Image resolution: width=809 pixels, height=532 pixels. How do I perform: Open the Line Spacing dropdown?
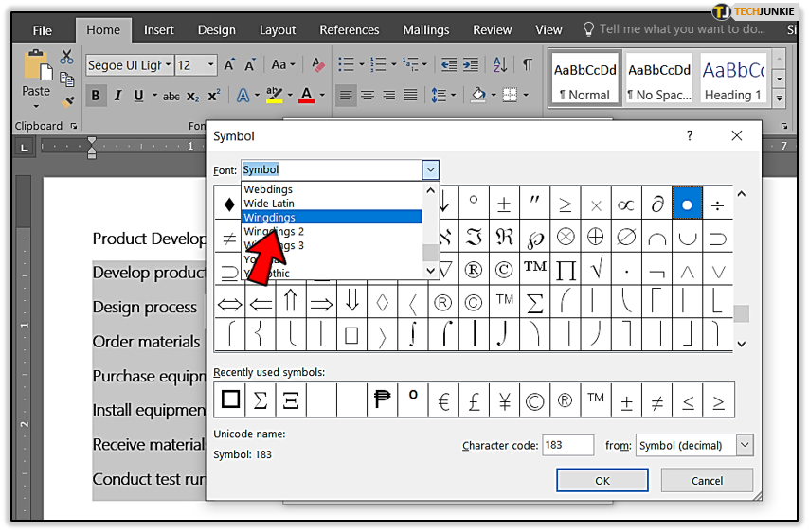pyautogui.click(x=443, y=96)
